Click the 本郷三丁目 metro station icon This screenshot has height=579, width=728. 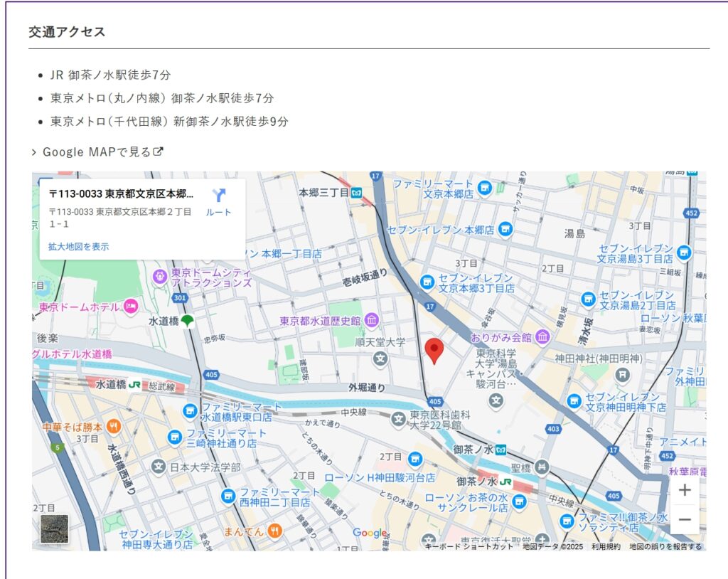357,193
